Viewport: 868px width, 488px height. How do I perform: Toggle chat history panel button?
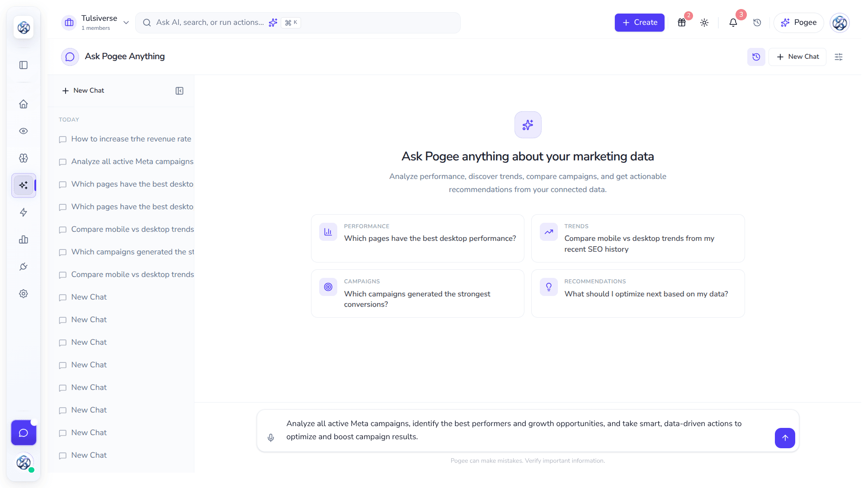click(x=756, y=57)
